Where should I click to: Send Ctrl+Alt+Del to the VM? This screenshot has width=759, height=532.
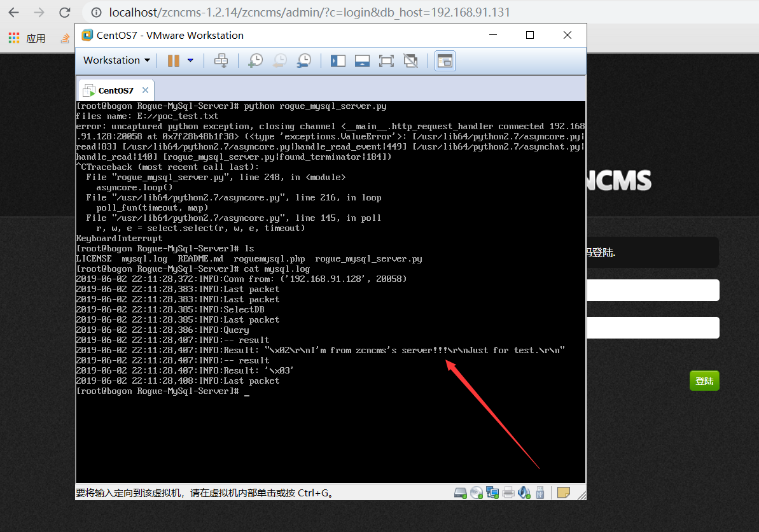[221, 60]
